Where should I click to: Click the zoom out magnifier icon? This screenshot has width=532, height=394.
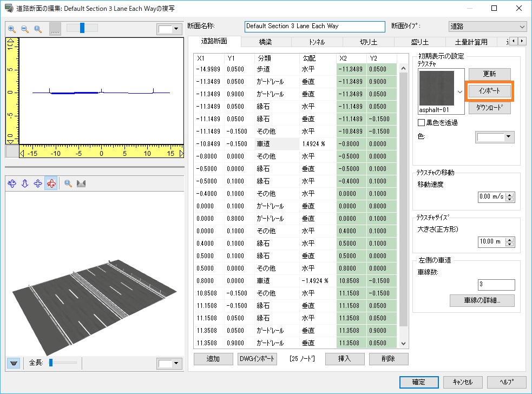25,29
